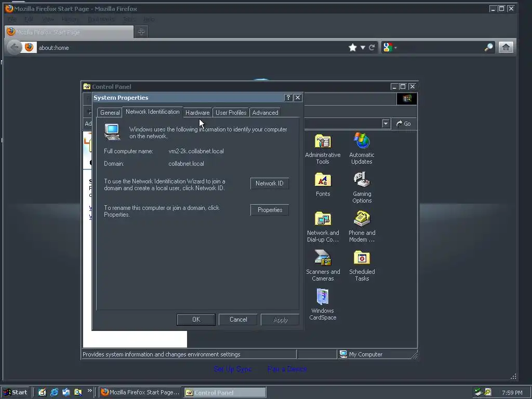Click the Outlook Express quick launch icon
The width and height of the screenshot is (532, 399).
[x=66, y=392]
